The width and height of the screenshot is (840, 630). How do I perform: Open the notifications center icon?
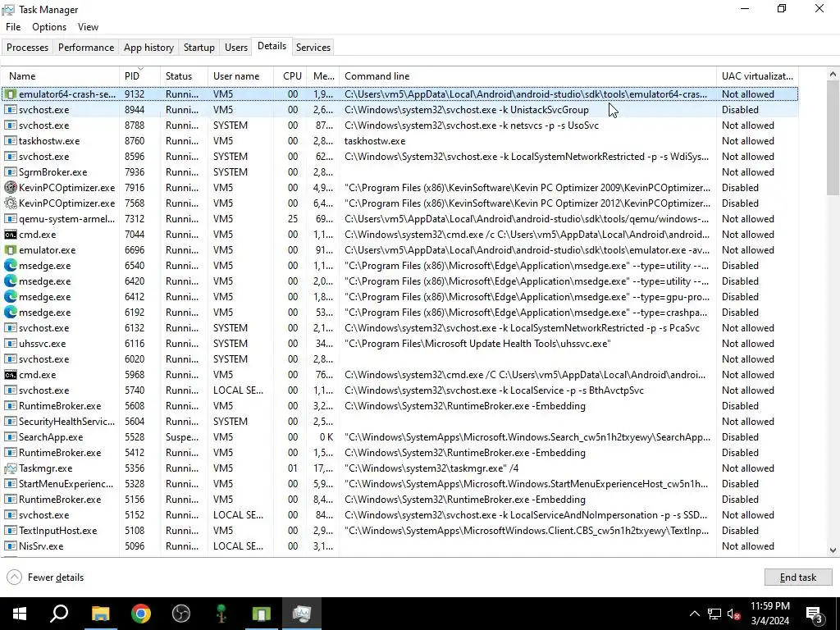815,614
